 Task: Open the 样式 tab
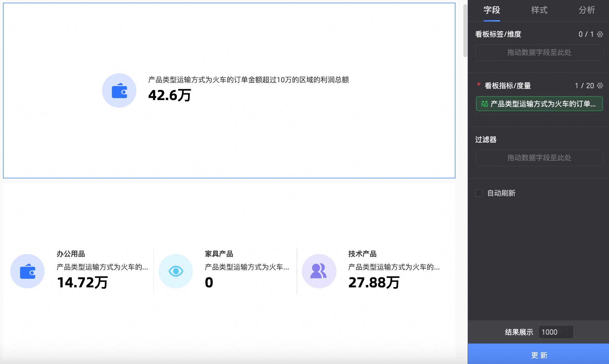539,10
